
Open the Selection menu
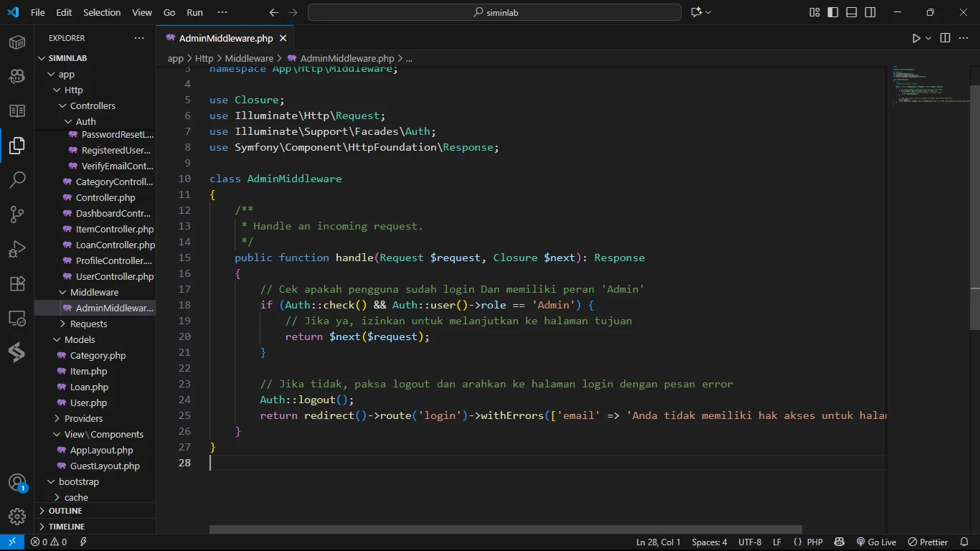point(102,12)
